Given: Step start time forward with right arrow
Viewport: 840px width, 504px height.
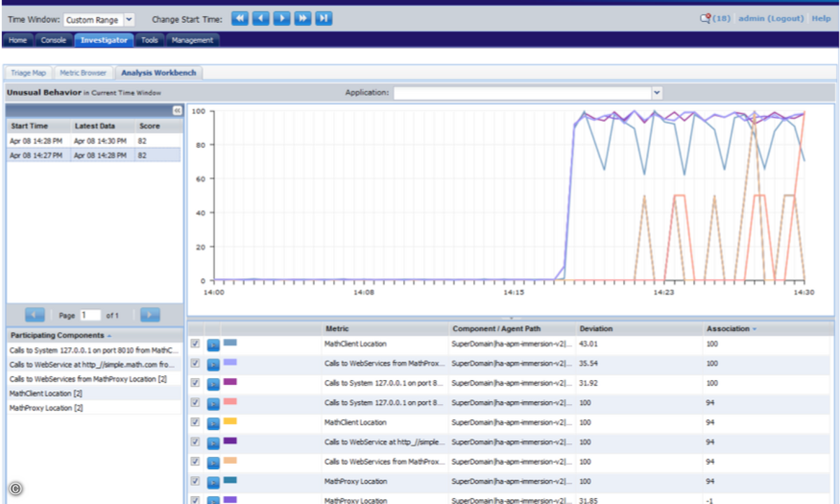Looking at the screenshot, I should coord(282,19).
